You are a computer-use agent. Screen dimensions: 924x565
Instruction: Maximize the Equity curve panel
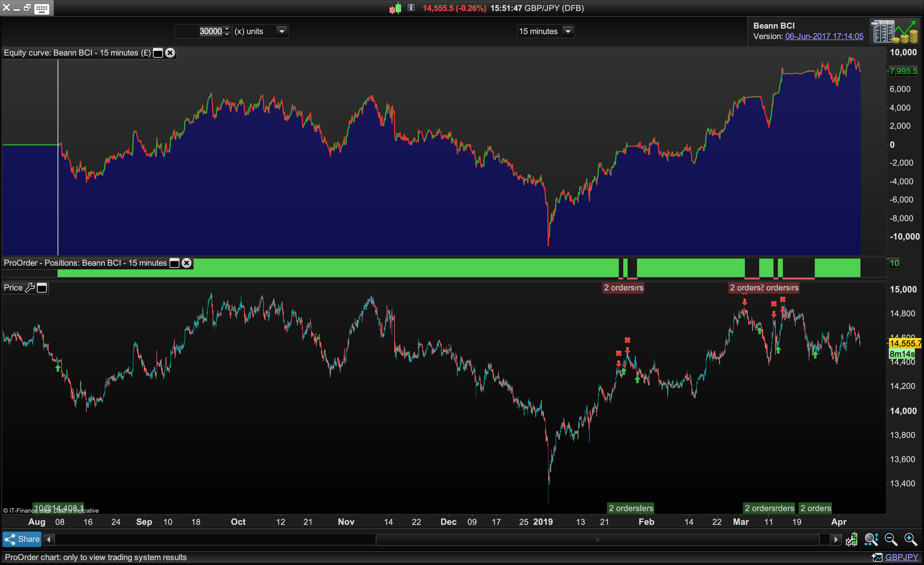(158, 53)
